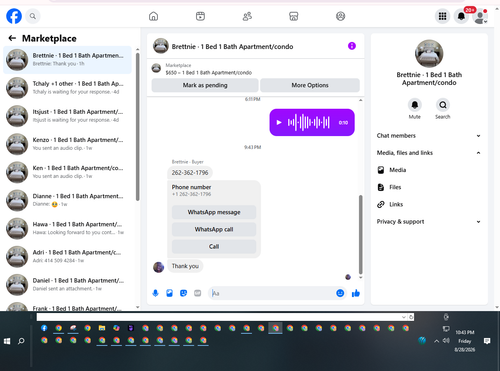500x371 pixels.
Task: Open the emoji picker in message field
Action: click(340, 293)
